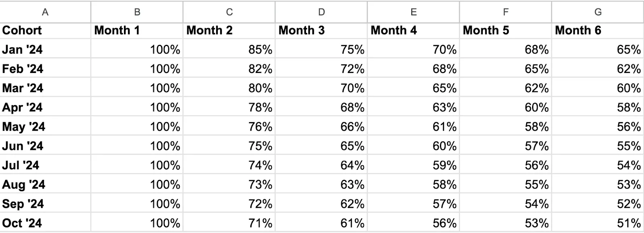Screen dimensions: 644x233
Task: Select the Oct '24 cohort label cell
Action: pyautogui.click(x=45, y=223)
